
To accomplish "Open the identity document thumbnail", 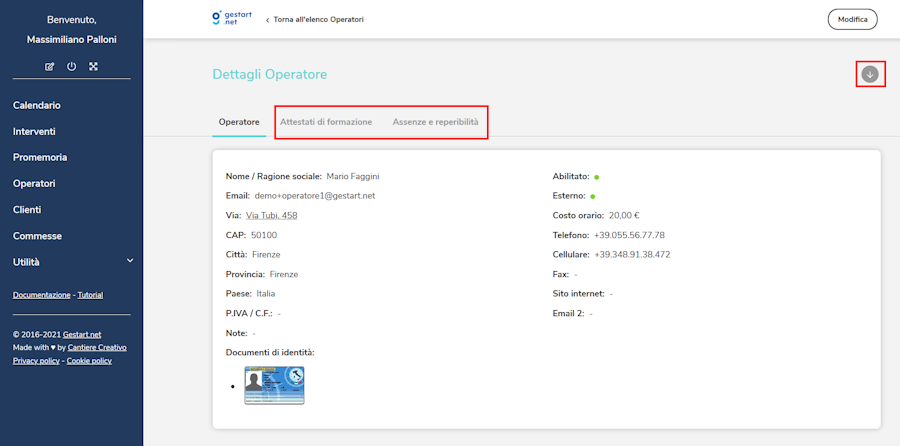I will point(274,385).
